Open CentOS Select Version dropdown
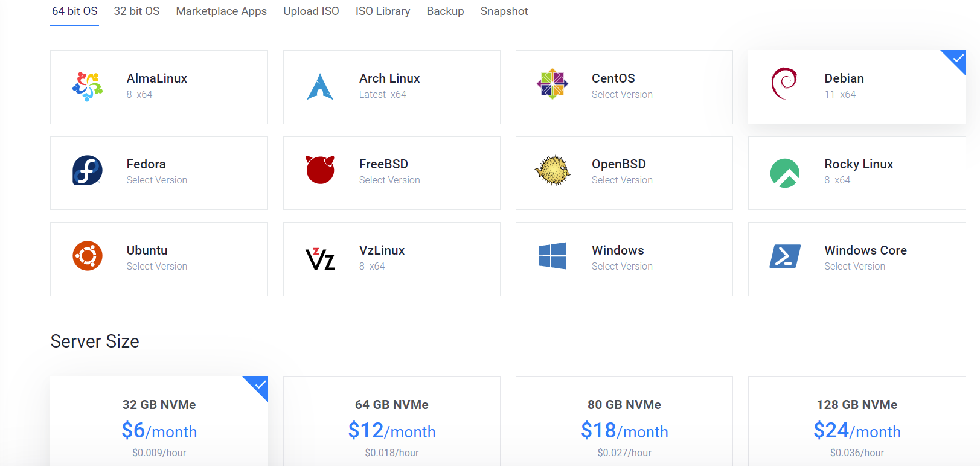The width and height of the screenshot is (980, 470). pyautogui.click(x=622, y=94)
